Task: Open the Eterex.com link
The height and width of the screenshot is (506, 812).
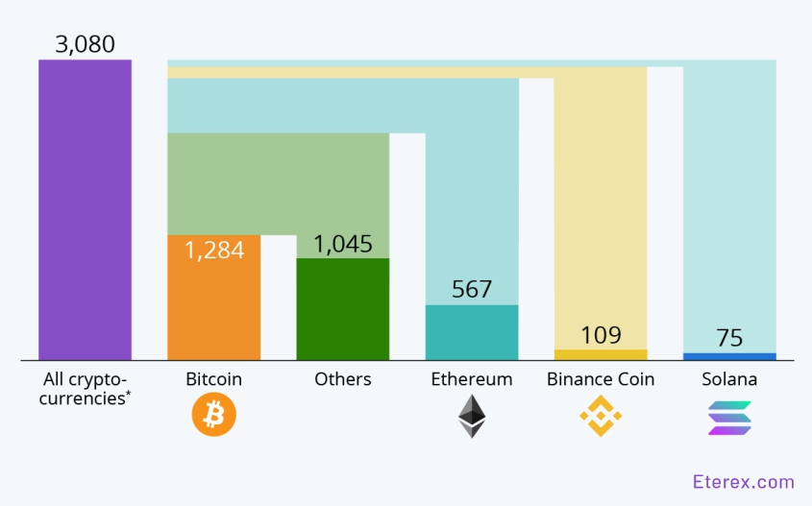Action: (743, 482)
